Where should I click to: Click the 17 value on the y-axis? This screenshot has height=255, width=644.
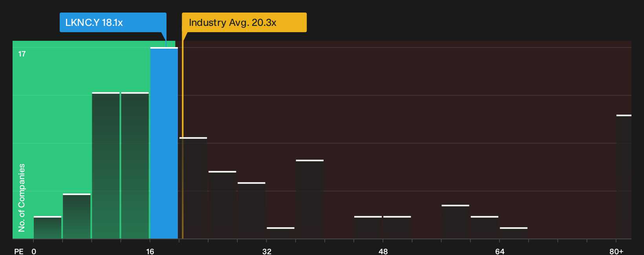(x=22, y=54)
